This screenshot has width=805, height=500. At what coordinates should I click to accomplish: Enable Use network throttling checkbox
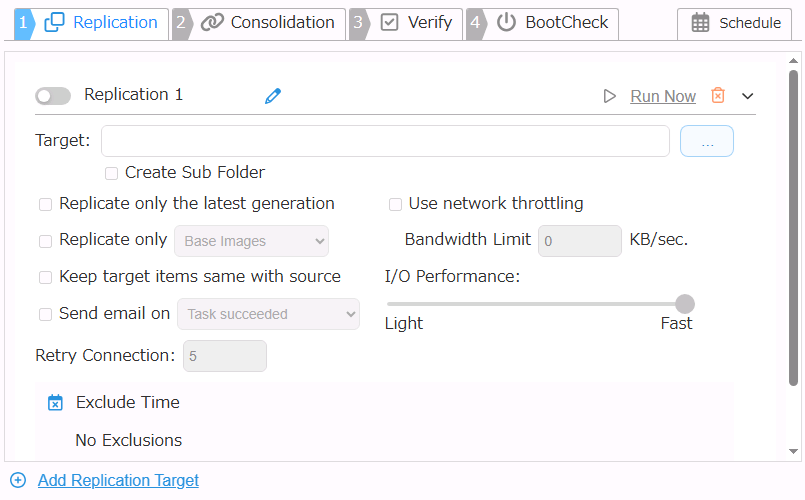coord(396,204)
